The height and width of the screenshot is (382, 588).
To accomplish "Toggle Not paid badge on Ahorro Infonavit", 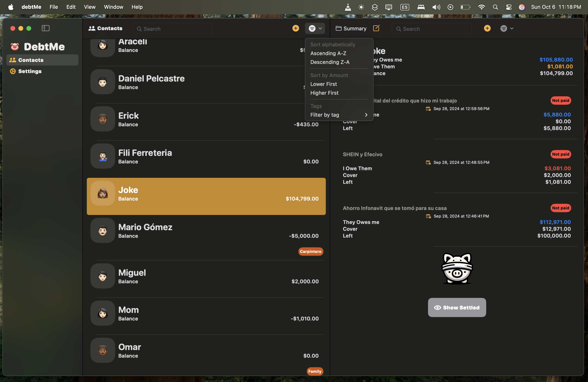I will [x=561, y=208].
